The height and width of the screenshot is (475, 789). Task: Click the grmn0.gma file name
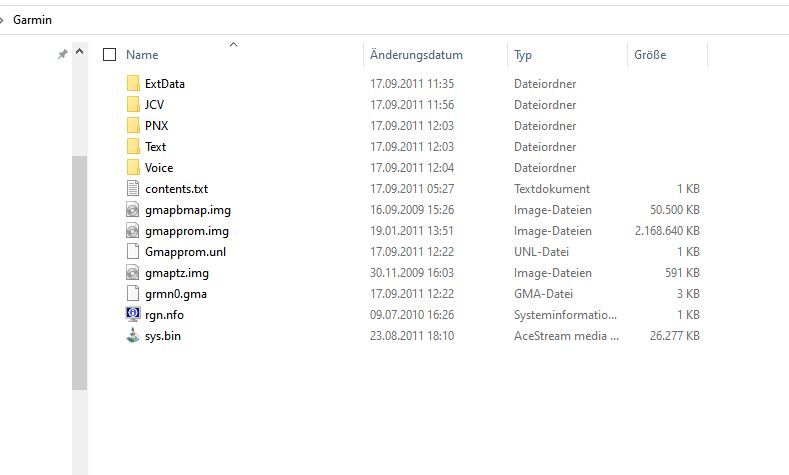pos(176,294)
